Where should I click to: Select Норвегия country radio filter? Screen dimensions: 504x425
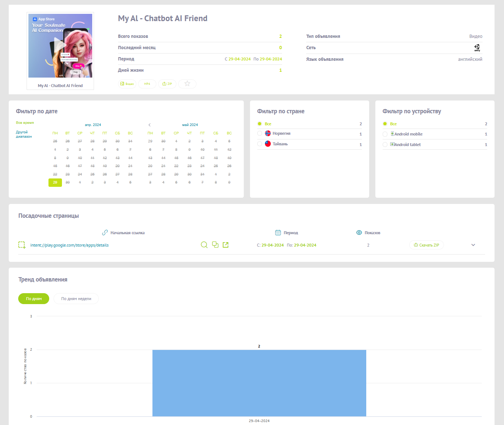[260, 134]
